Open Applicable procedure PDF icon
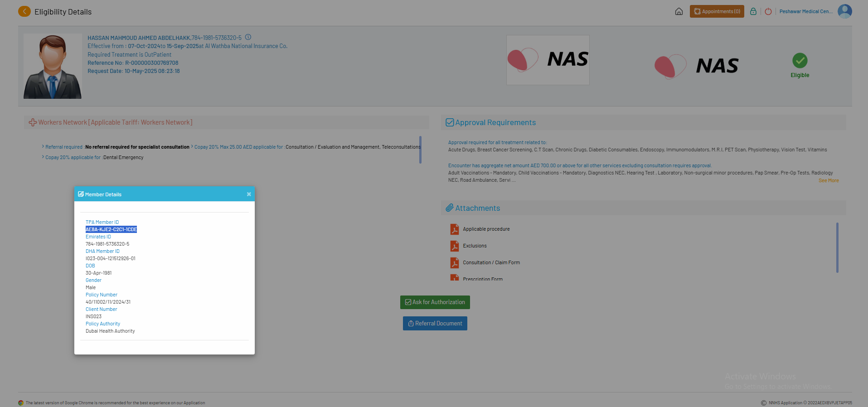868x407 pixels. 454,229
